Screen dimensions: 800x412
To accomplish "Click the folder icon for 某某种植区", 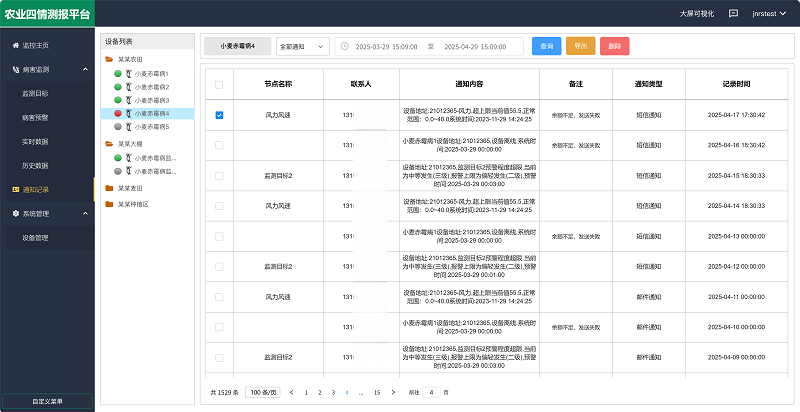I will click(109, 203).
